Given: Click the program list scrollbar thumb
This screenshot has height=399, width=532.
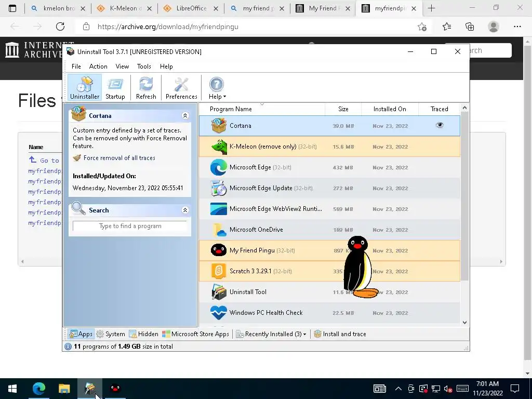Looking at the screenshot, I should pyautogui.click(x=464, y=197).
